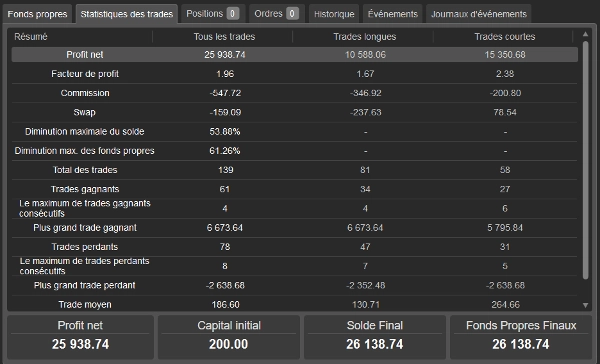The height and width of the screenshot is (364, 600).
Task: Click the 186.60 average trade value
Action: [x=225, y=305]
